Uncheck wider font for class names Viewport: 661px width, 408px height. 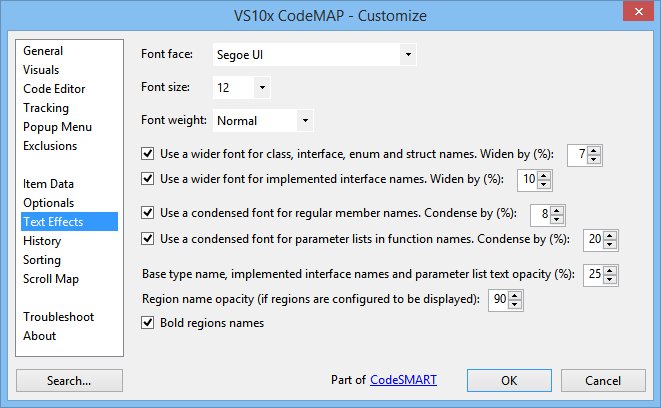[x=148, y=153]
